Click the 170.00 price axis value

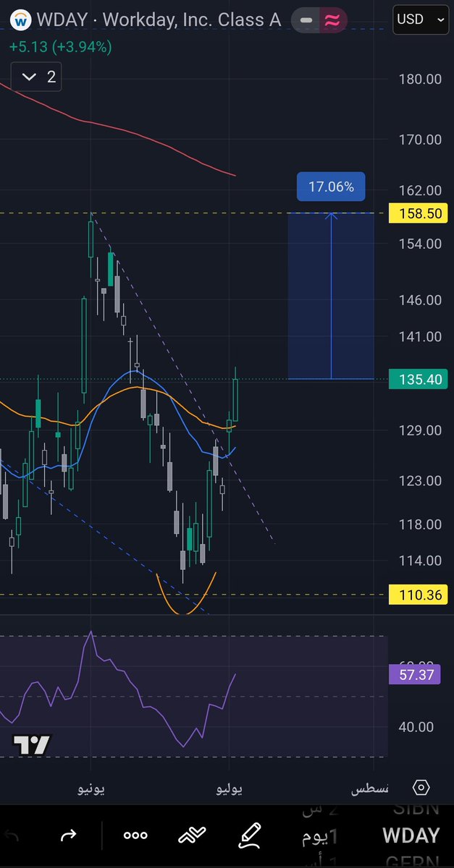coord(420,140)
